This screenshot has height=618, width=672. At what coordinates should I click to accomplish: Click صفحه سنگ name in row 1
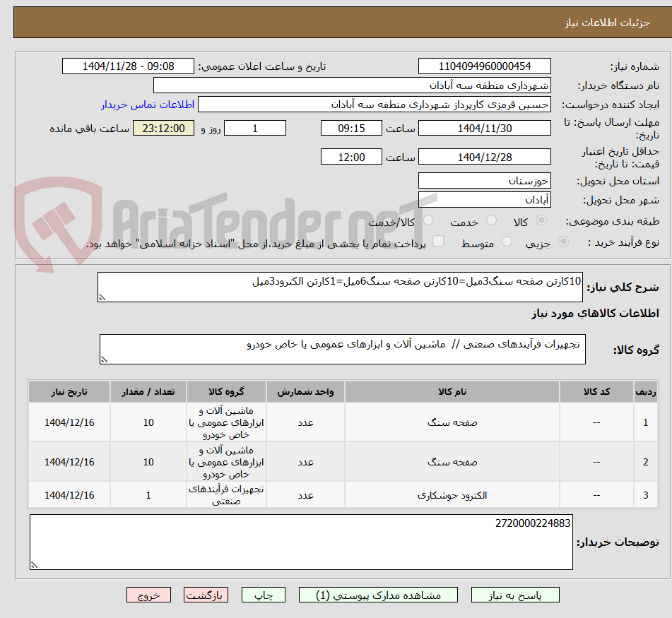pos(452,422)
